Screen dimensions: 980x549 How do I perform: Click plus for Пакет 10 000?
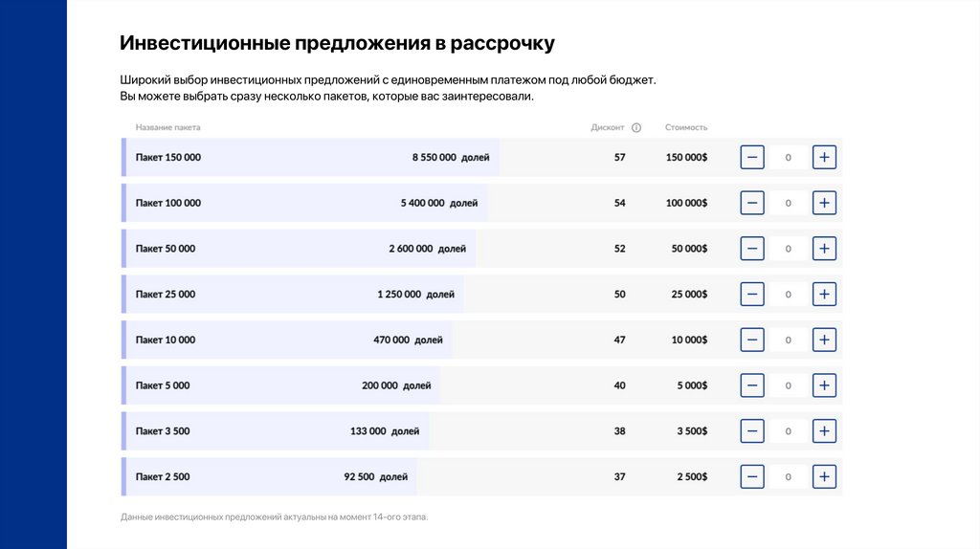pyautogui.click(x=824, y=340)
